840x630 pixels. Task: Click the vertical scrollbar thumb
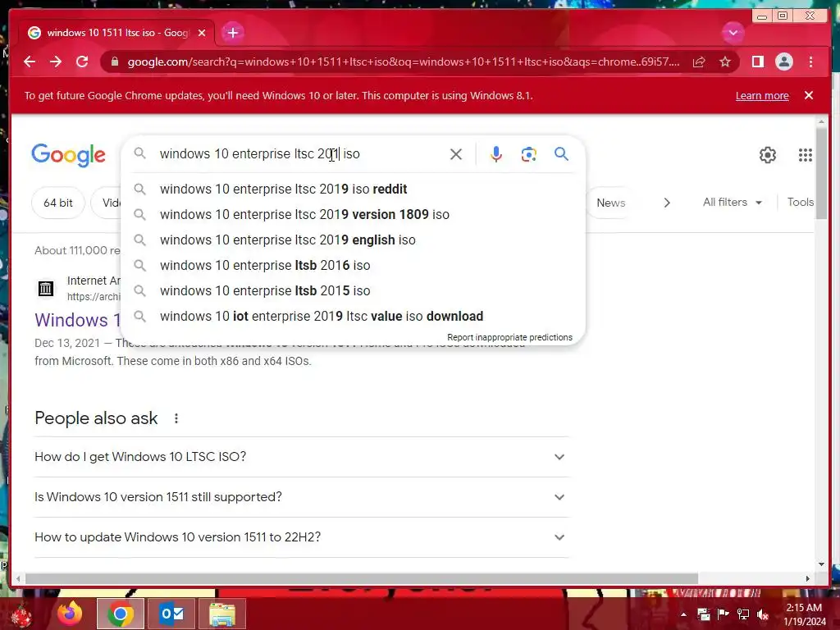(x=822, y=174)
